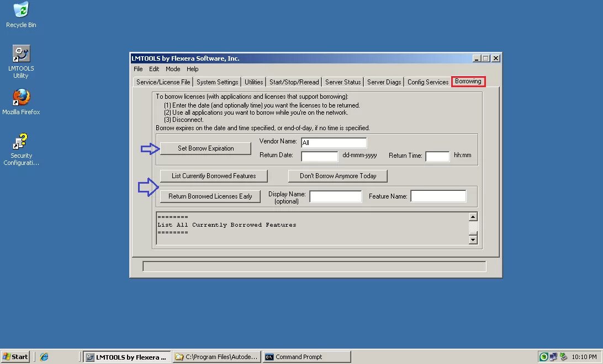Click the network computers tray icon
Viewport: 603px width, 364px height.
point(553,357)
